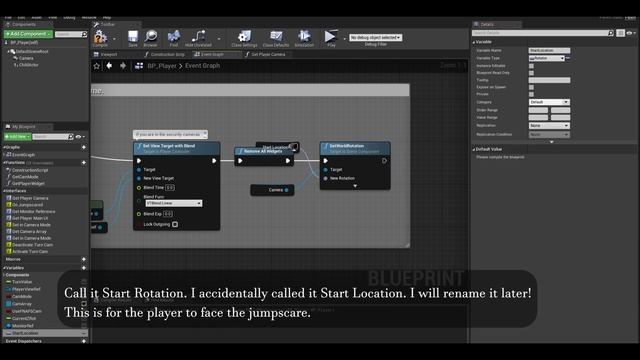Viewport: 640px width, 360px height.
Task: Toggle Hide Unrelated in the toolbar
Action: click(198, 36)
